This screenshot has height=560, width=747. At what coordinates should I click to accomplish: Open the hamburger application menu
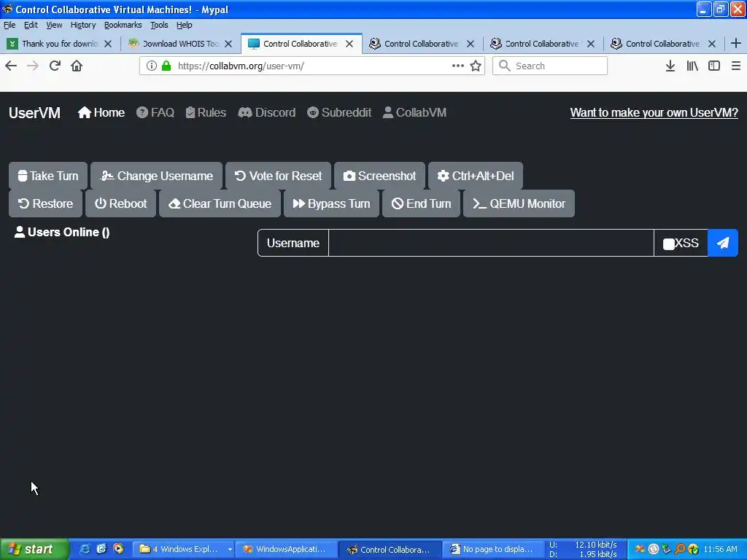click(x=735, y=66)
